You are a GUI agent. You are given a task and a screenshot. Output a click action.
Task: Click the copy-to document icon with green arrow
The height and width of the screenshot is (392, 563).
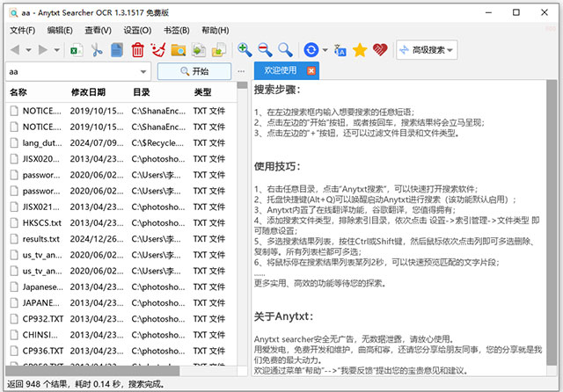click(199, 50)
